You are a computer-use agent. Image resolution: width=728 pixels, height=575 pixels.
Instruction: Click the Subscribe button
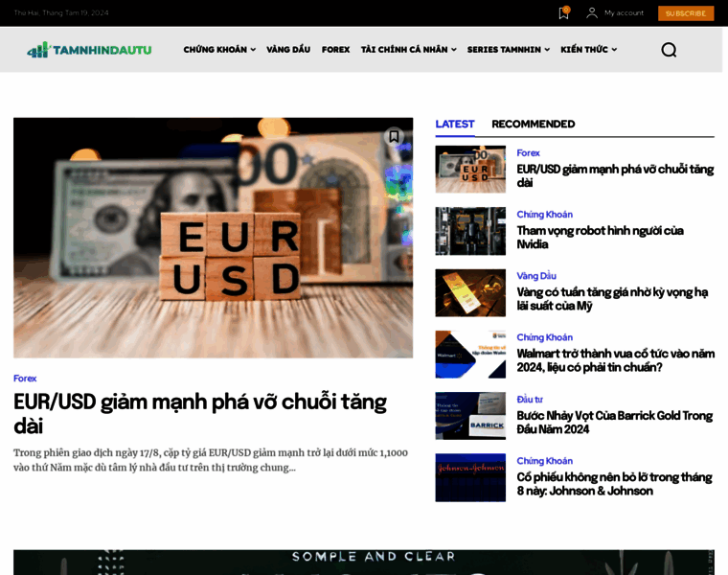click(686, 13)
